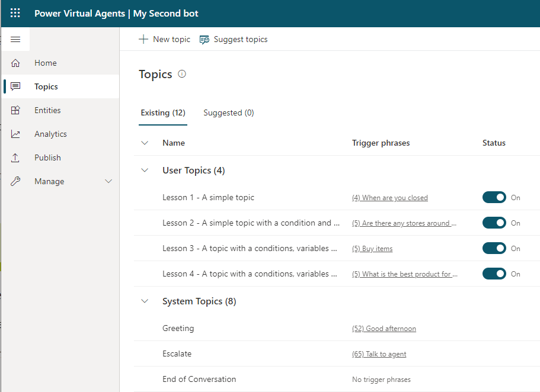The image size is (540, 392).
Task: Open topic 'Lesson 1 - A simple topic'
Action: click(209, 198)
